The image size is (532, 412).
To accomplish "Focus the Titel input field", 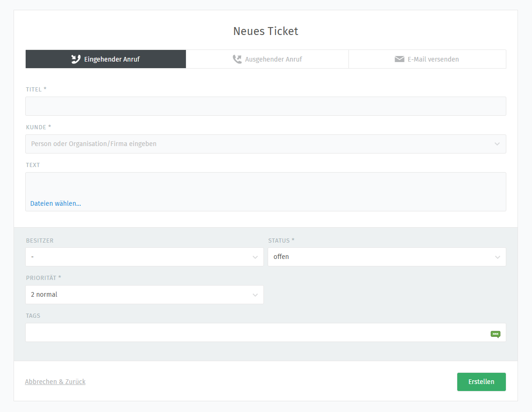I will [266, 106].
